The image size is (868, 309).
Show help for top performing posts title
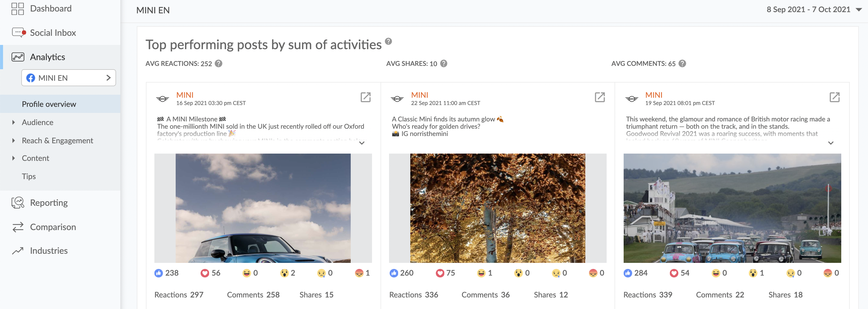coord(388,41)
